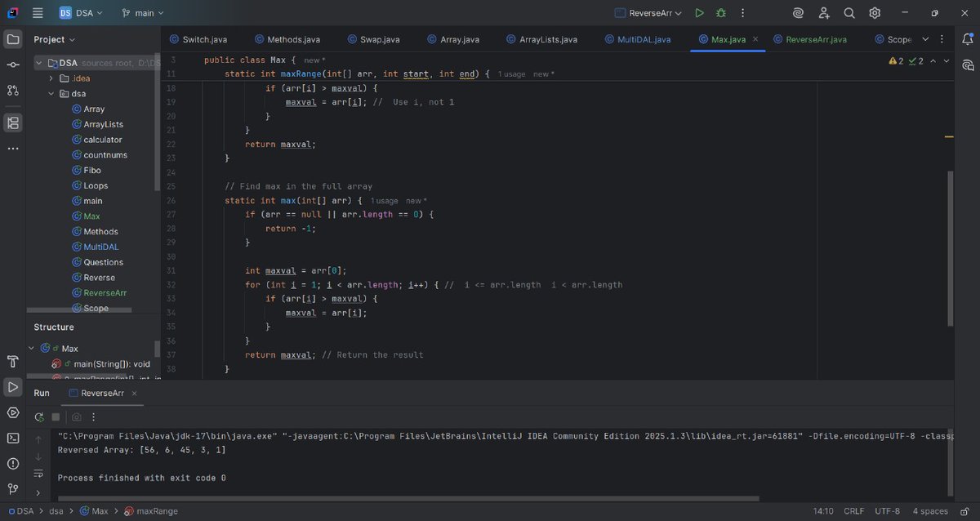Switch to Swap.java tab

(x=373, y=39)
